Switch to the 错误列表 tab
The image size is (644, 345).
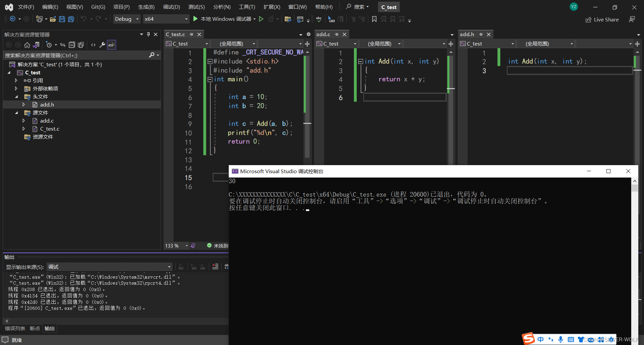pos(15,329)
